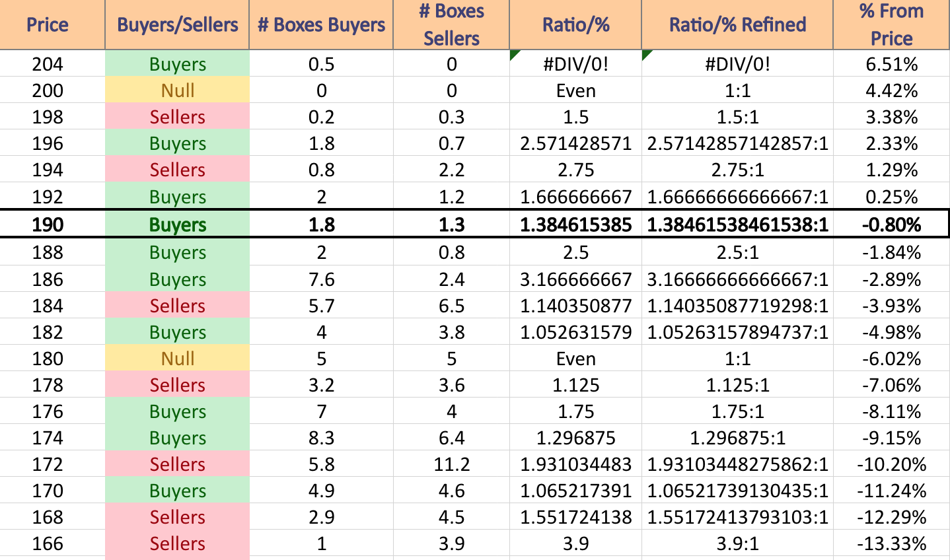Click the 3.166666667 ratio cell
950x560 pixels.
click(x=575, y=279)
